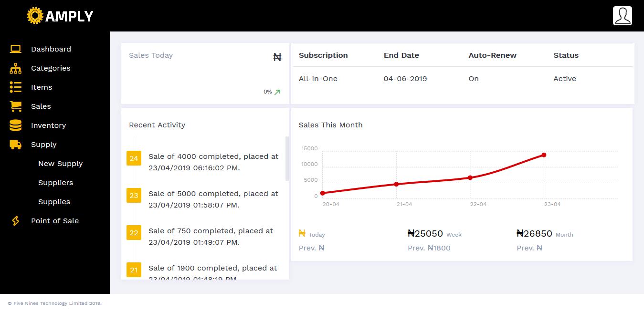Click the green sales trend arrow
This screenshot has height=312, width=644.
[277, 92]
